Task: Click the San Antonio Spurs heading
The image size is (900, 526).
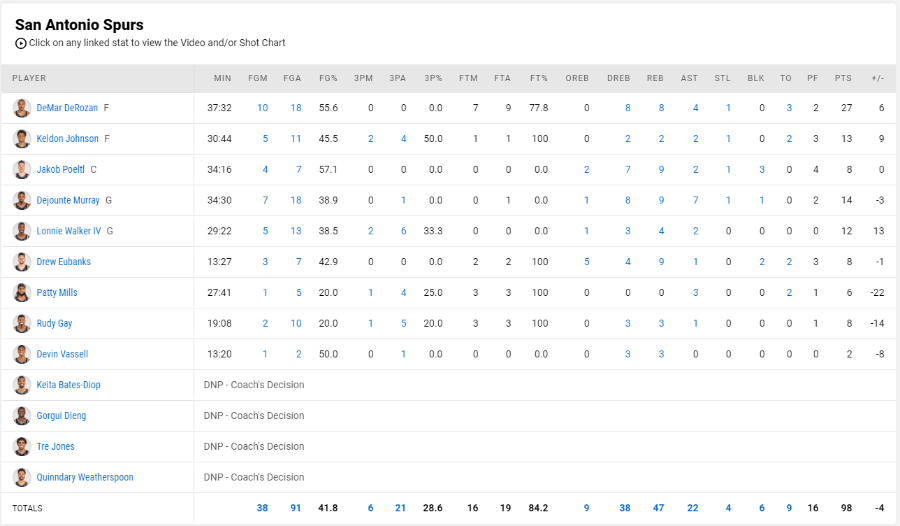Action: (x=79, y=25)
